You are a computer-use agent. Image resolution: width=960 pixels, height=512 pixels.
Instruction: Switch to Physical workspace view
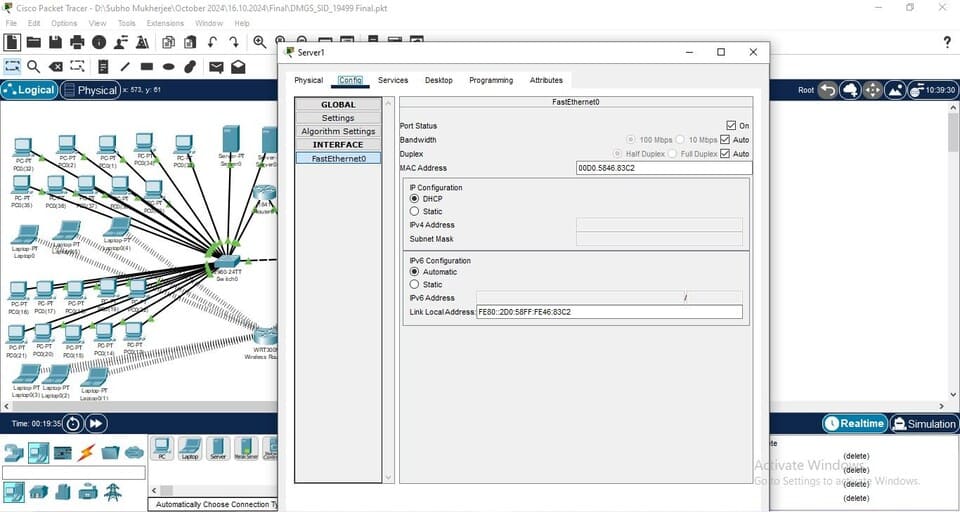coord(90,90)
